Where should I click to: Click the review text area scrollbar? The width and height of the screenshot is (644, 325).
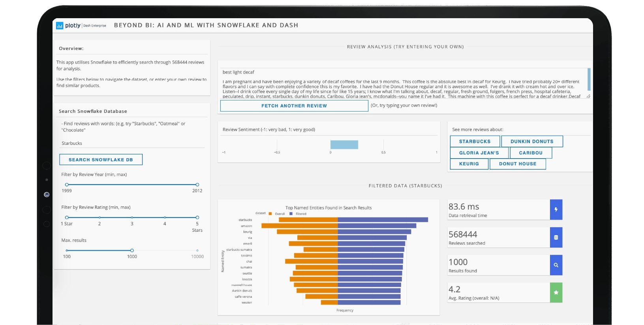point(589,79)
